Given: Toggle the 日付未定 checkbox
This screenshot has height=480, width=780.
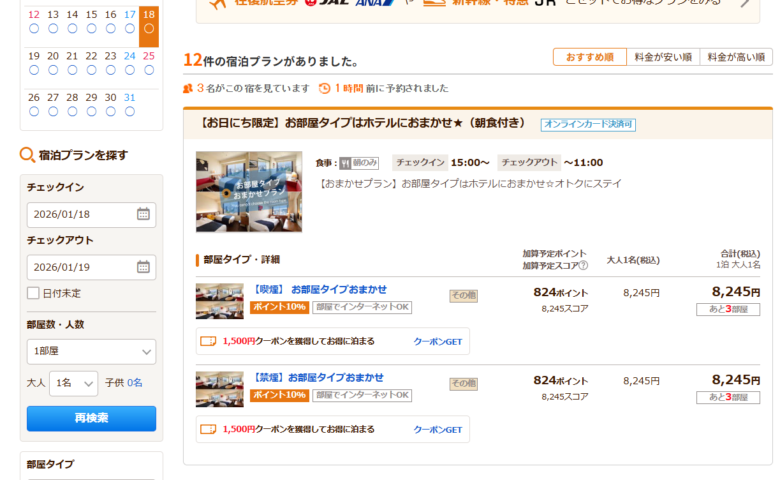Looking at the screenshot, I should (33, 293).
